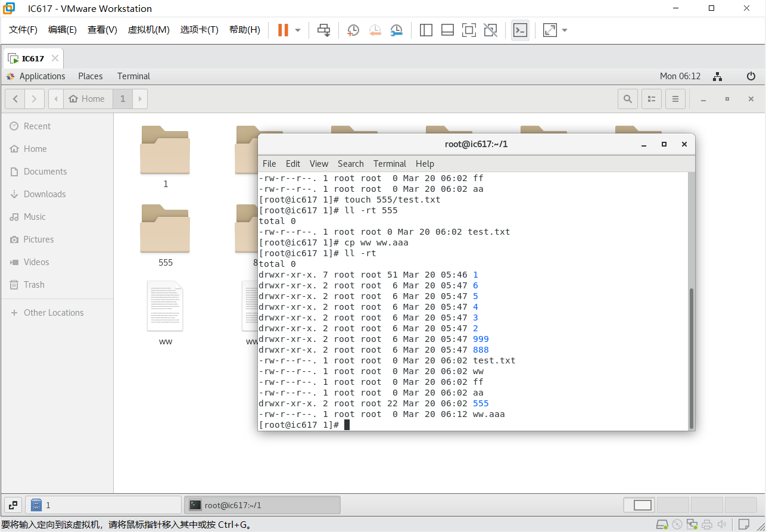Take a snapshot of the virtual machine
The width and height of the screenshot is (766, 532).
coord(353,30)
